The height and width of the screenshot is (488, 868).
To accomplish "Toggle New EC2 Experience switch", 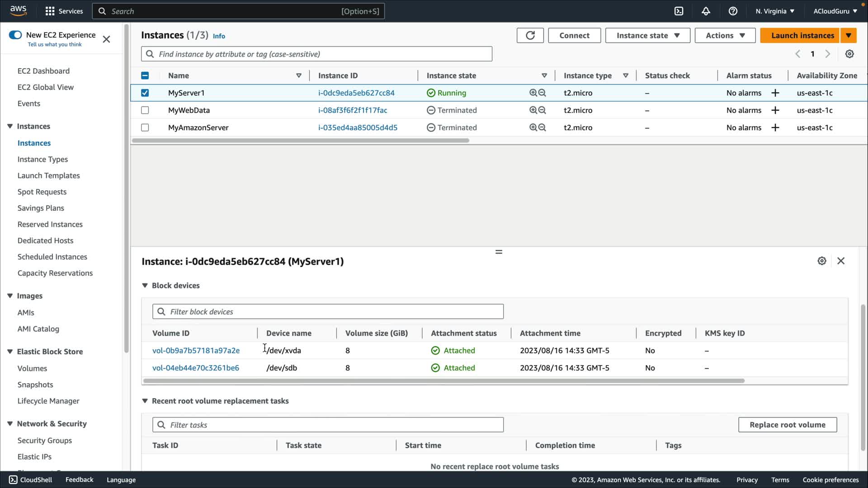I will (15, 35).
